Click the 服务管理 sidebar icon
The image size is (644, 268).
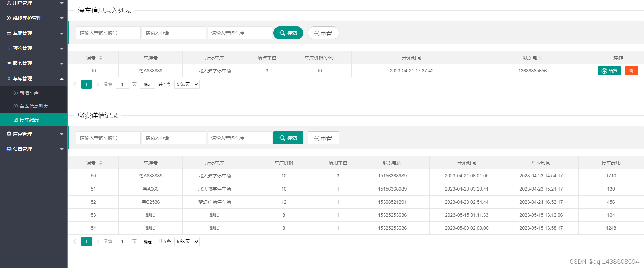[9, 63]
